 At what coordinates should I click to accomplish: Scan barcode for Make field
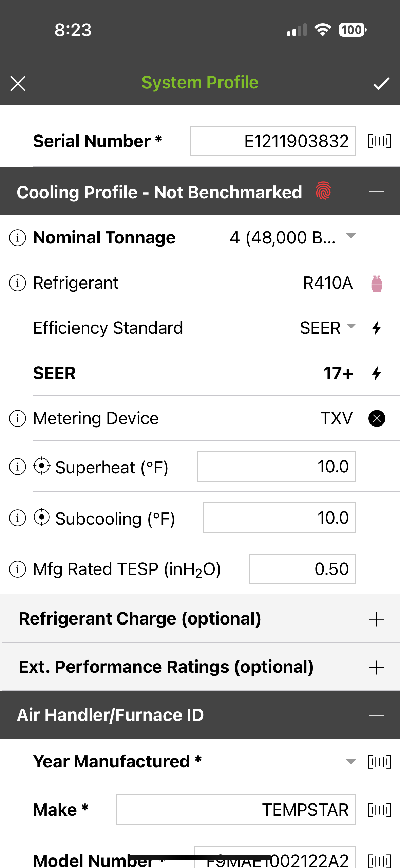pyautogui.click(x=379, y=810)
